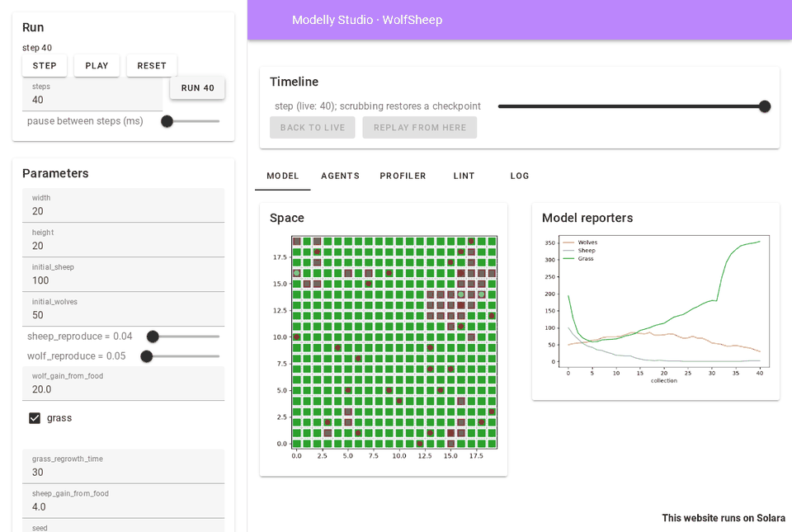Click the "step 40" status text
Image resolution: width=792 pixels, height=532 pixels.
(x=37, y=48)
